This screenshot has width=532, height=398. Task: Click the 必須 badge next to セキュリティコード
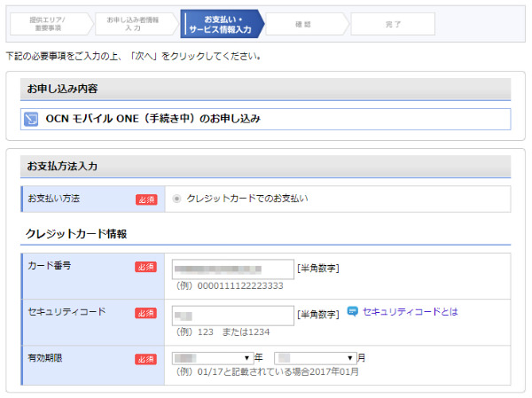pyautogui.click(x=146, y=313)
